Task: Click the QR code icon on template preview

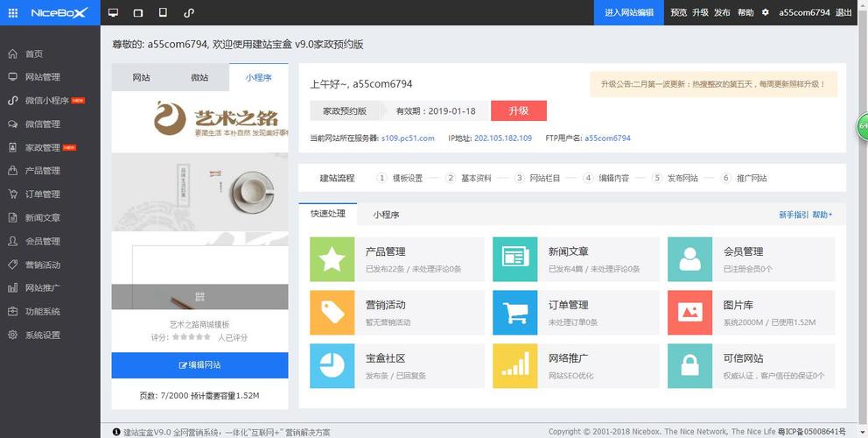Action: pos(199,297)
